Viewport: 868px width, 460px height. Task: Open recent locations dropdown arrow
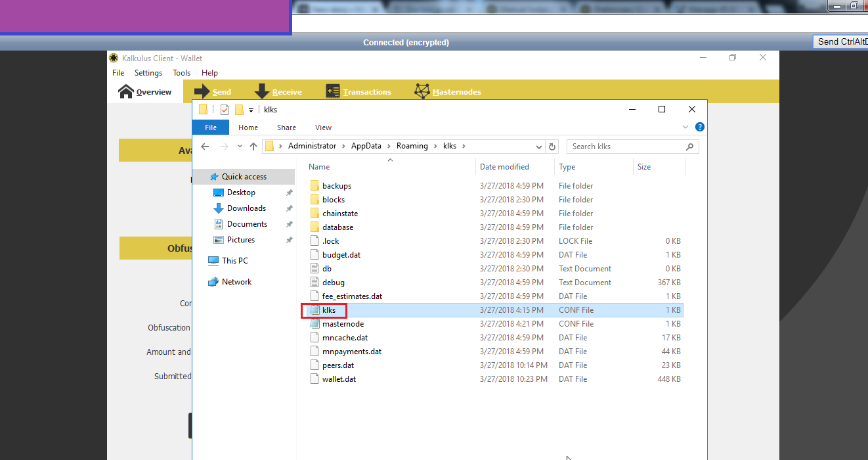(x=240, y=147)
